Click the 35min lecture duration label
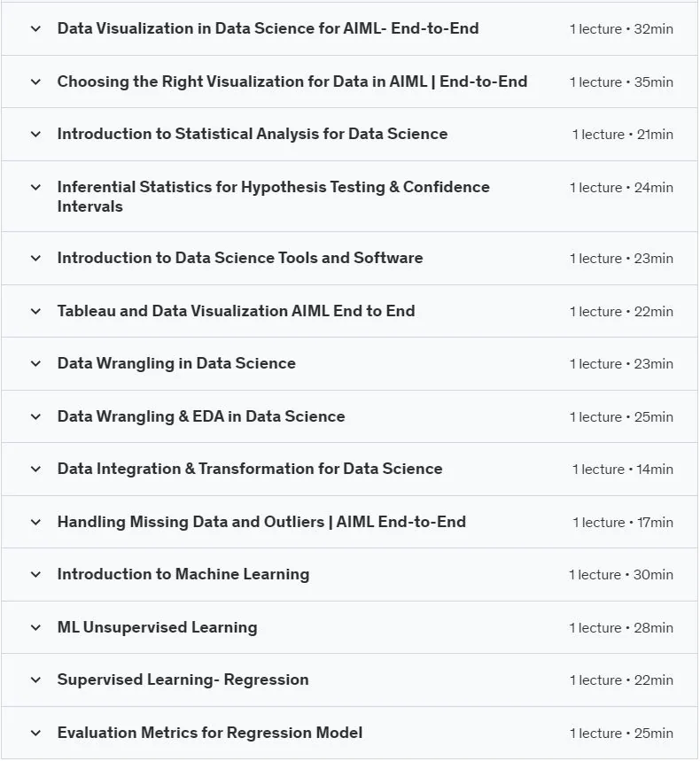The height and width of the screenshot is (761, 700). [653, 82]
